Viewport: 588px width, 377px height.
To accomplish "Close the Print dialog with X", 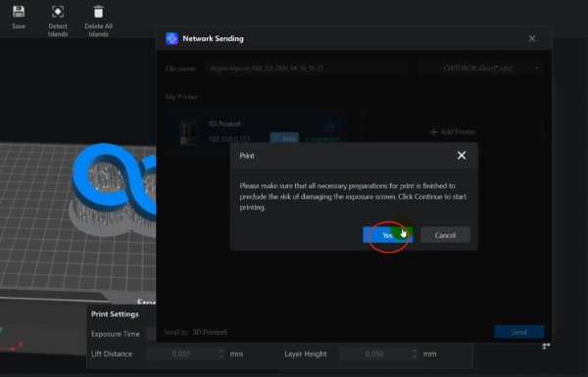I will [462, 155].
